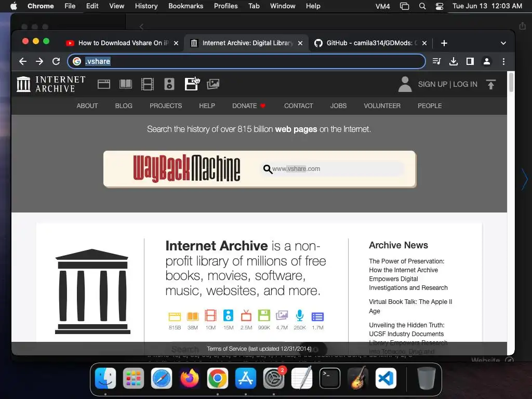Screen dimensions: 532x399
Task: Click the 2.5M TV icon
Action: click(246, 315)
